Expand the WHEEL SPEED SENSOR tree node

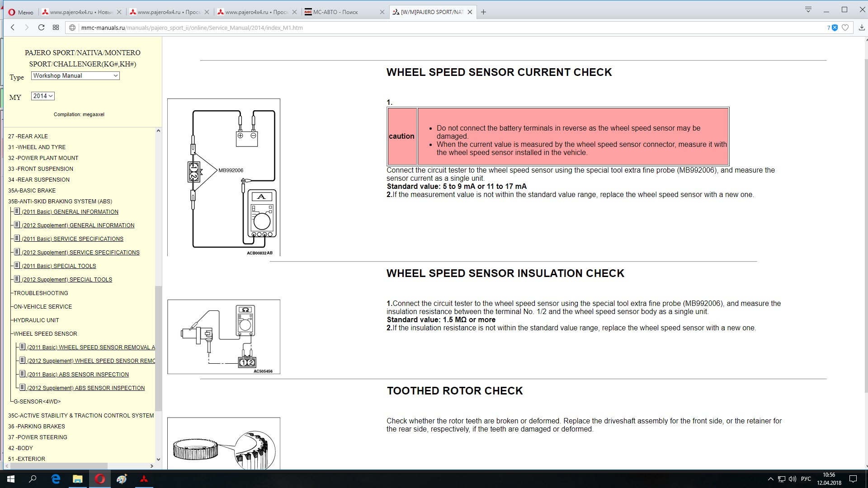[x=45, y=334]
